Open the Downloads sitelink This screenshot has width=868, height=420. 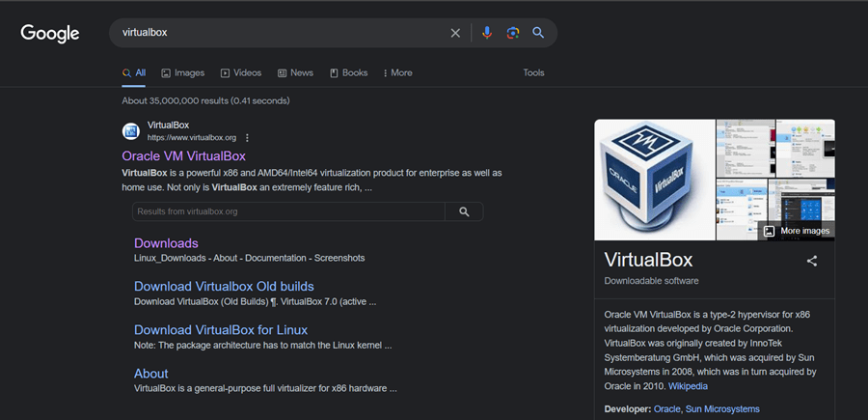click(166, 243)
